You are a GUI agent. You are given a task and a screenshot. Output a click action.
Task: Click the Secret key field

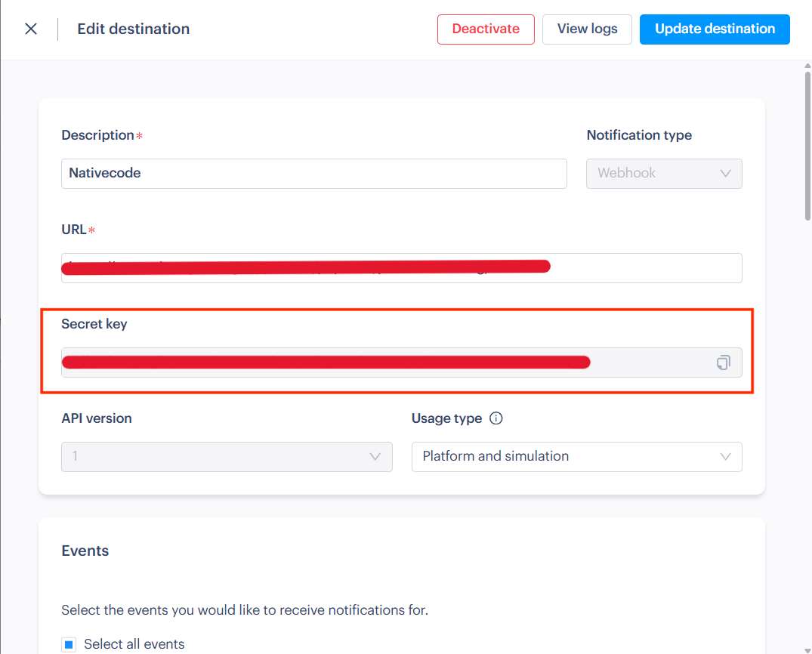tap(378, 362)
